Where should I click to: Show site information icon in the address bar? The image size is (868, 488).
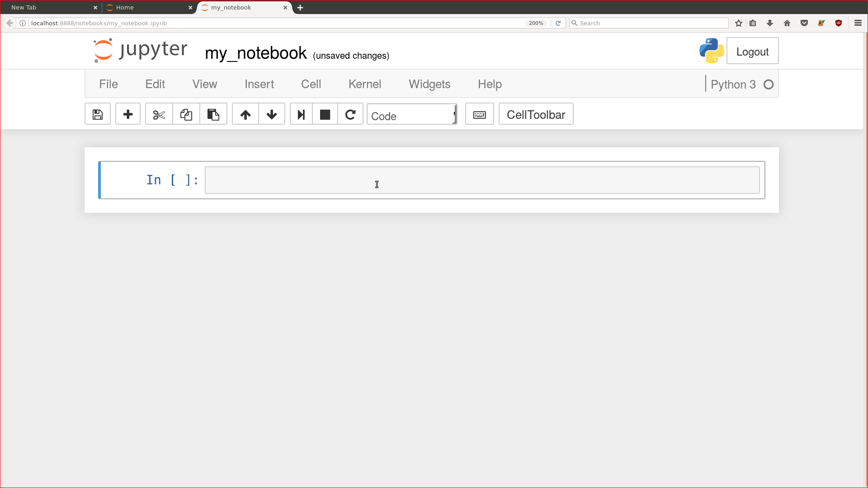[x=23, y=23]
